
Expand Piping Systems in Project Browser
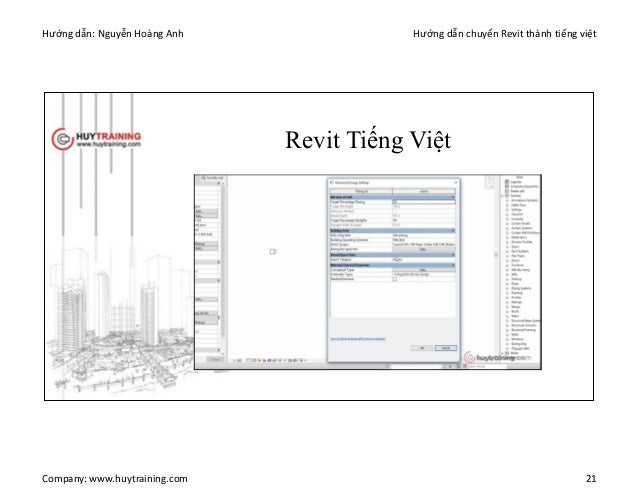click(507, 288)
